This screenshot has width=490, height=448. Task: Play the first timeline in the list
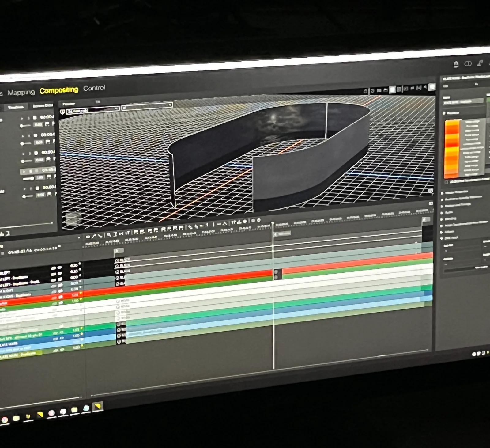click(x=22, y=118)
